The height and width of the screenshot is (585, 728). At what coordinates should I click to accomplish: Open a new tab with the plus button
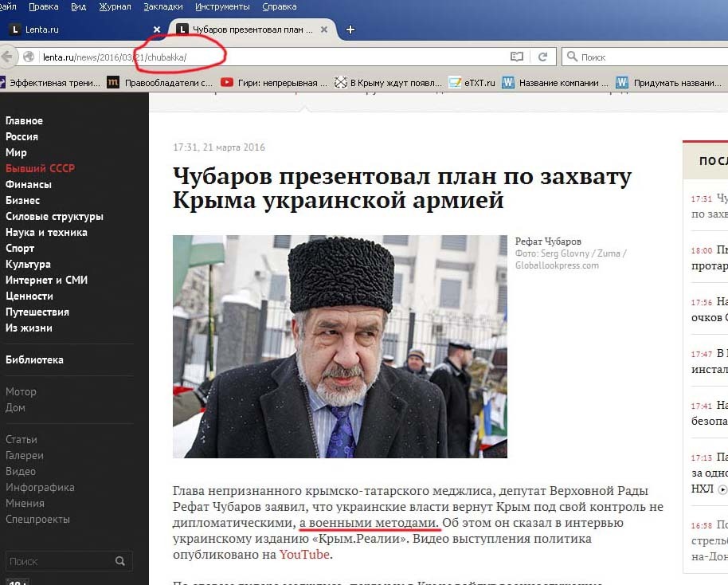[x=350, y=29]
